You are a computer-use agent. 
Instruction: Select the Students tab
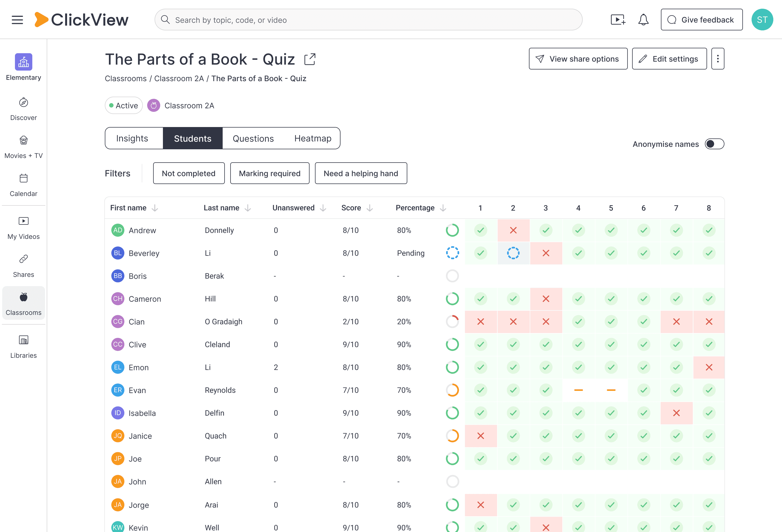point(193,138)
